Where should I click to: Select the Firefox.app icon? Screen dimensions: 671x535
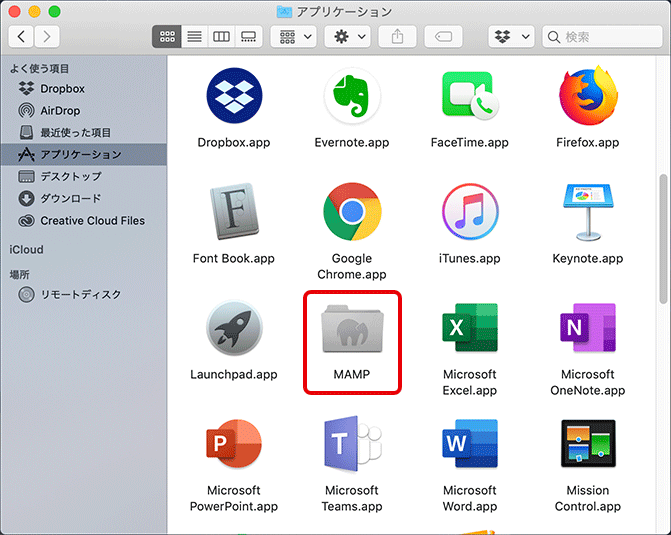(588, 95)
